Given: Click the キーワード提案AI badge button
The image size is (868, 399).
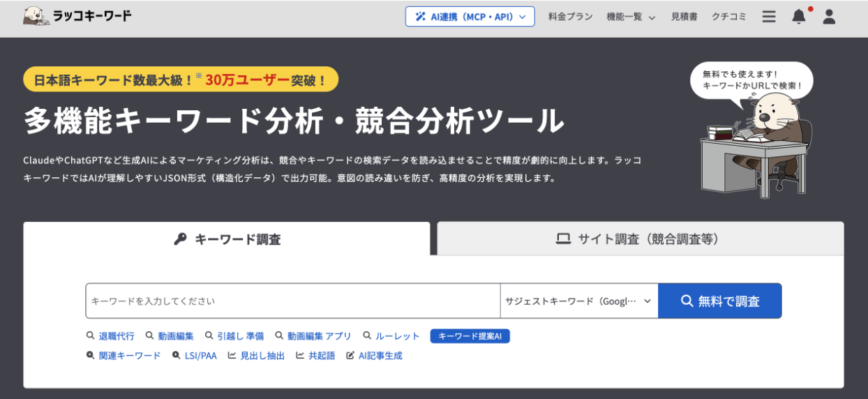Looking at the screenshot, I should [x=470, y=336].
